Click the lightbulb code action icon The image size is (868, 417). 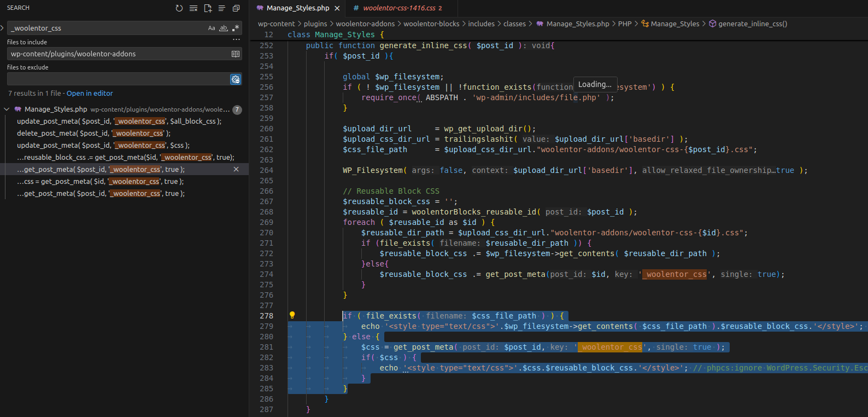click(292, 315)
